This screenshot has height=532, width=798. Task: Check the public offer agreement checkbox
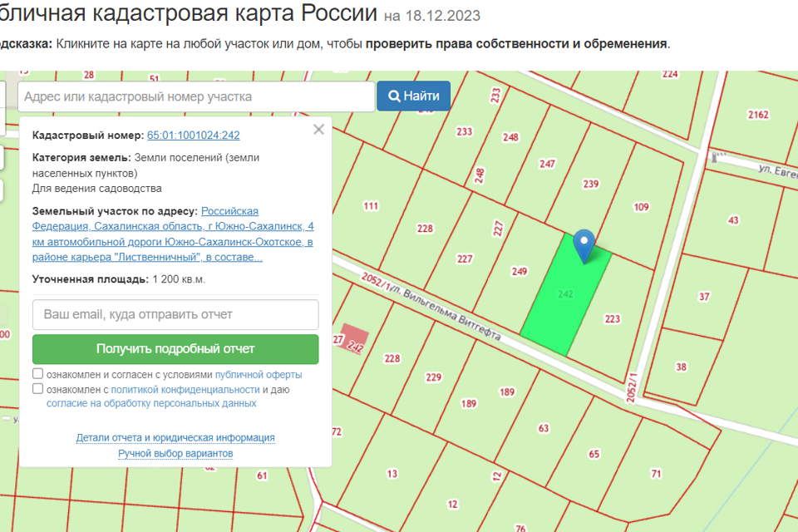pyautogui.click(x=38, y=374)
